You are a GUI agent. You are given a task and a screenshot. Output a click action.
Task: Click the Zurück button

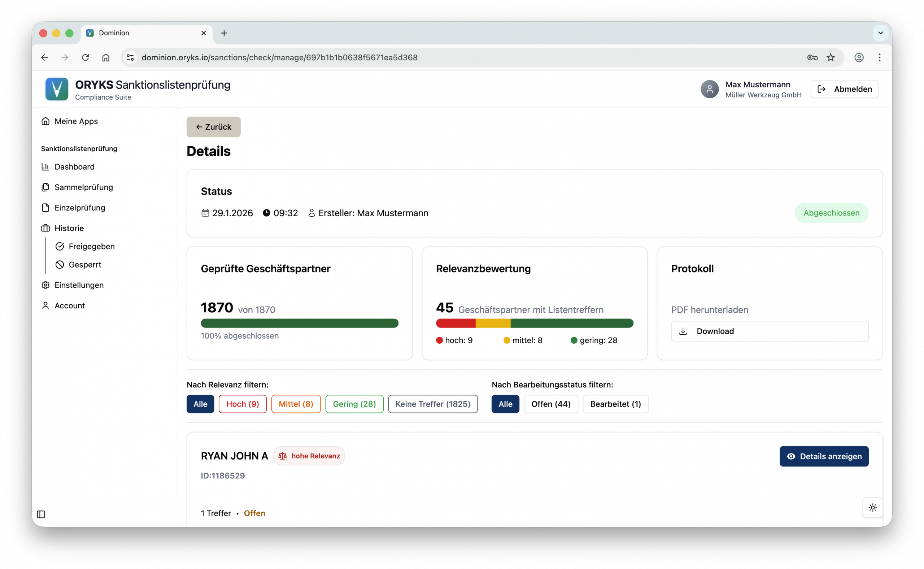pyautogui.click(x=213, y=127)
